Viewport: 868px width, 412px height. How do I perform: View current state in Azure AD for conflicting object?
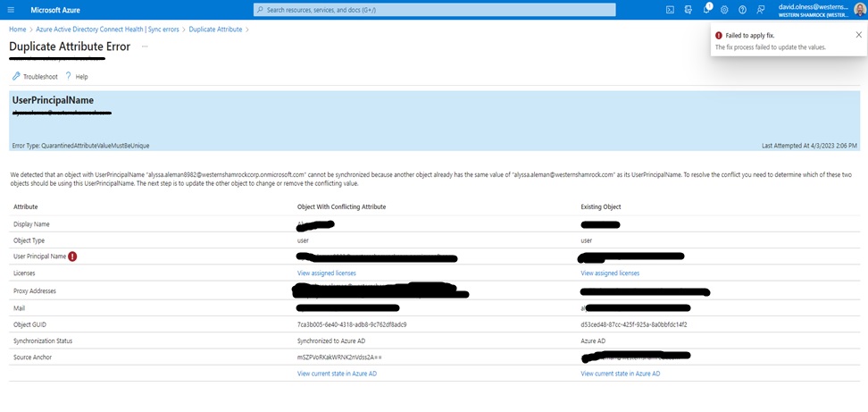click(338, 374)
